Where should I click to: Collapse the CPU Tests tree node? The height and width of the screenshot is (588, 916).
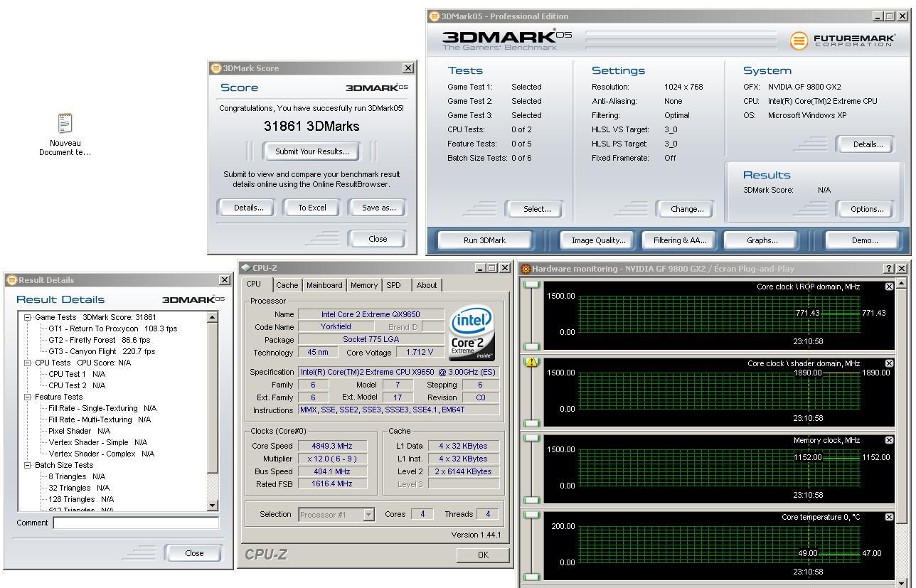point(28,363)
